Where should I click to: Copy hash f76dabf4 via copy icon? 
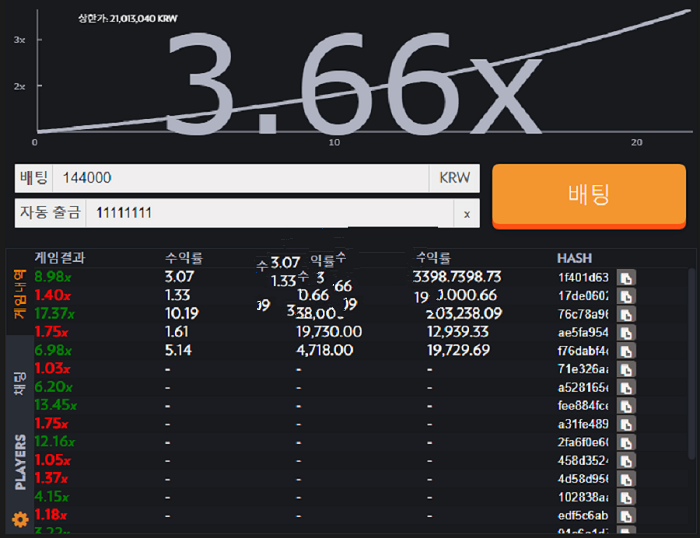pos(626,351)
